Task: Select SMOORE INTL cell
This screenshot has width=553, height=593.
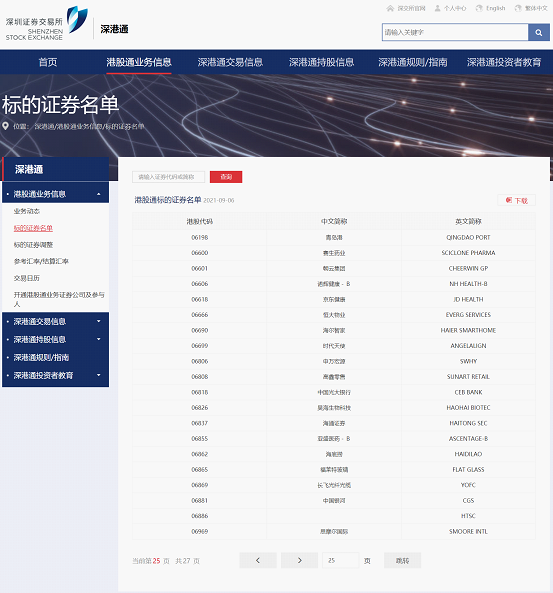Action: tap(468, 531)
